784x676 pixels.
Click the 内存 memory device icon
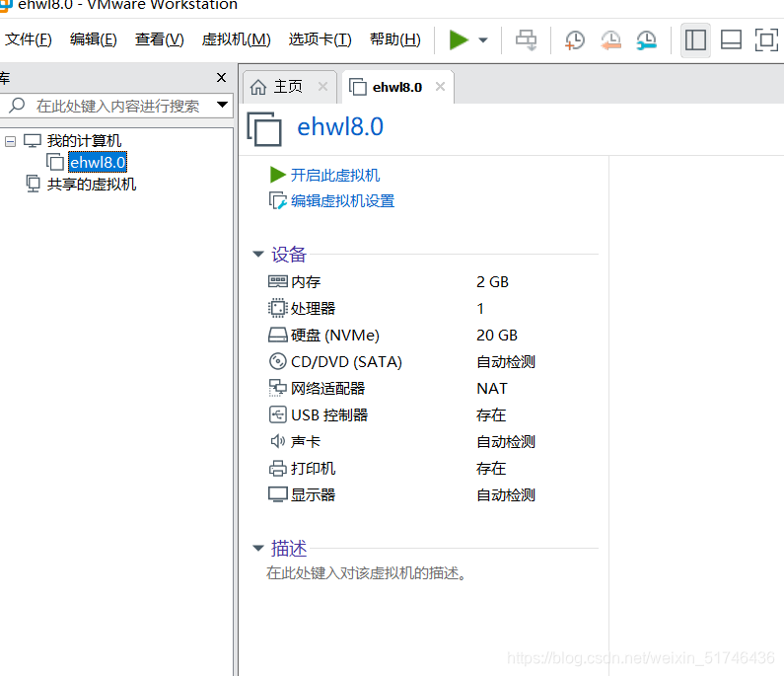(277, 281)
